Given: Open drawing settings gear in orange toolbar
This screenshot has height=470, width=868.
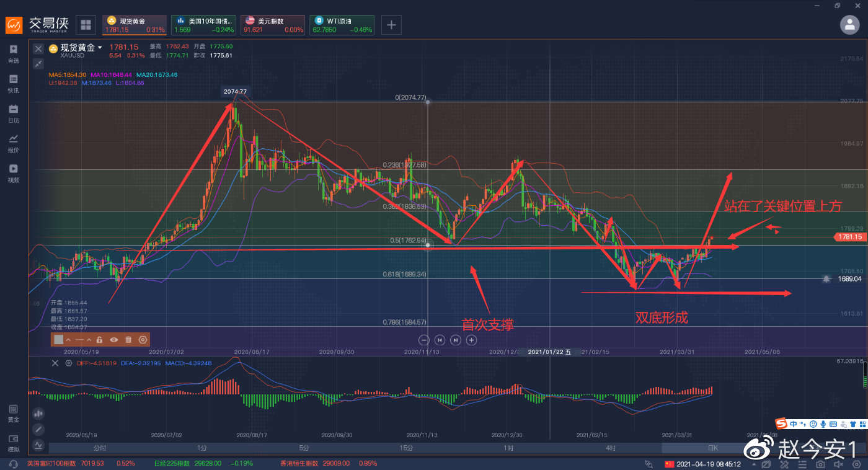Looking at the screenshot, I should tap(143, 340).
